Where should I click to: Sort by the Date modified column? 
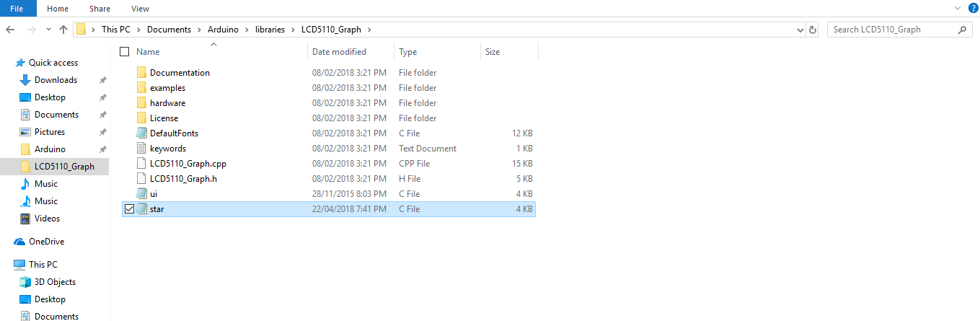(339, 52)
